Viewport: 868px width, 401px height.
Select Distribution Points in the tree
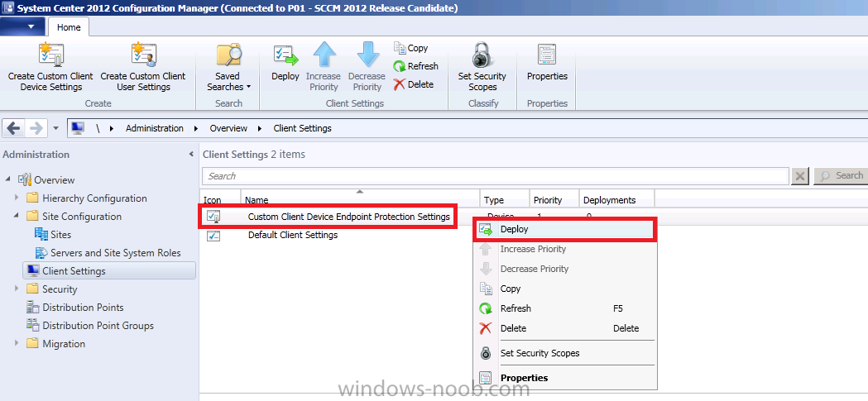click(83, 308)
